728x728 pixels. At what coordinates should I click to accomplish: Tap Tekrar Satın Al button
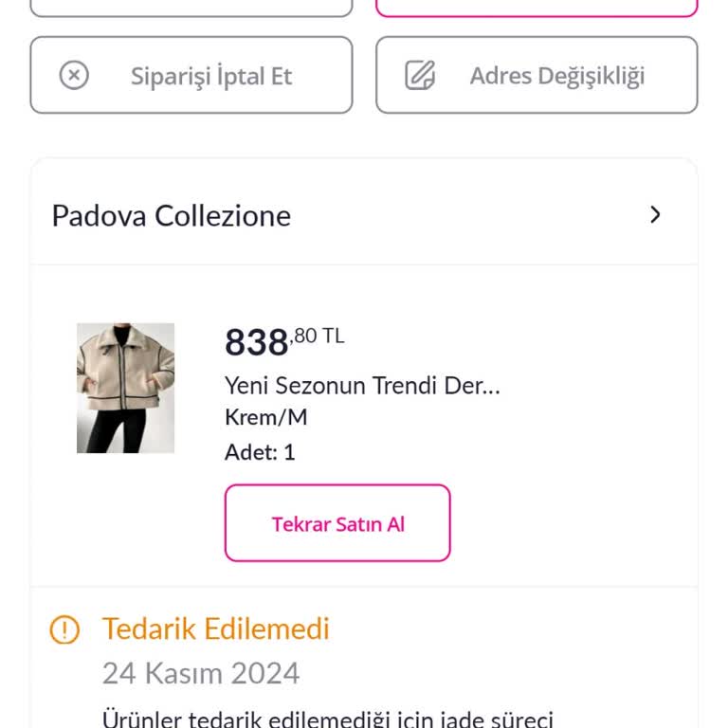click(337, 523)
